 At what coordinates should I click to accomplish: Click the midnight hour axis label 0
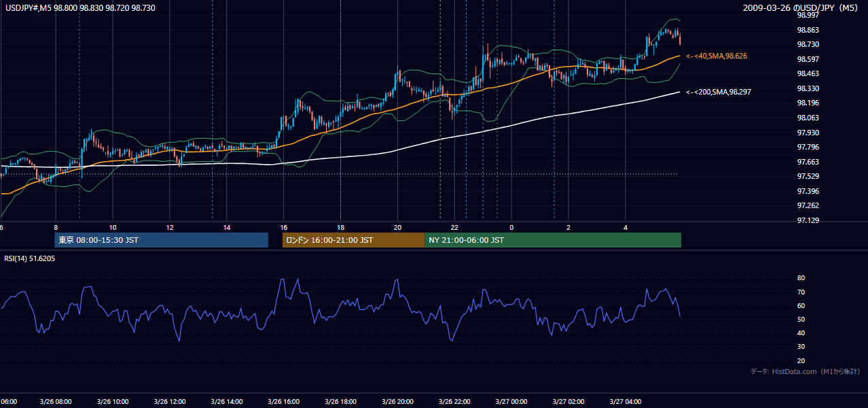(x=511, y=227)
